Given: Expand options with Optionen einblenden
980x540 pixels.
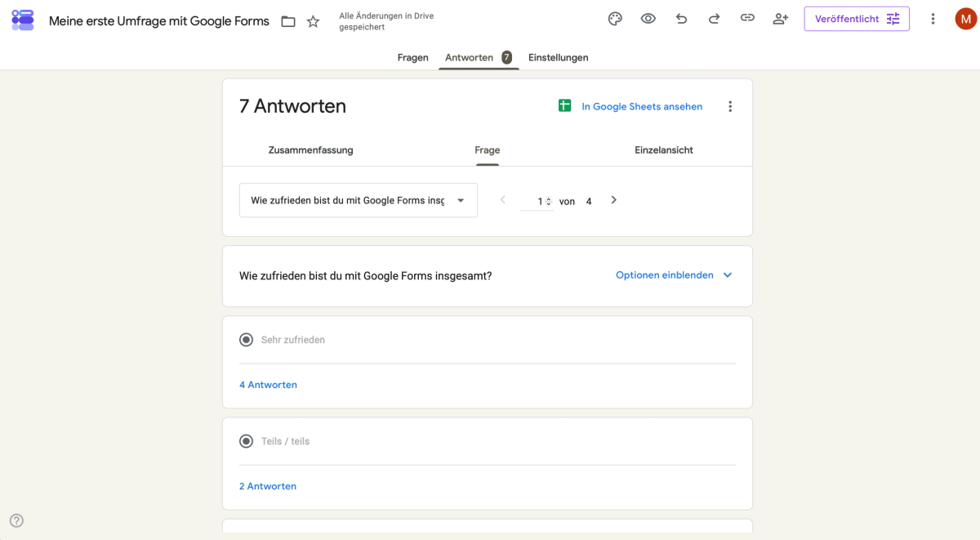Looking at the screenshot, I should 674,275.
